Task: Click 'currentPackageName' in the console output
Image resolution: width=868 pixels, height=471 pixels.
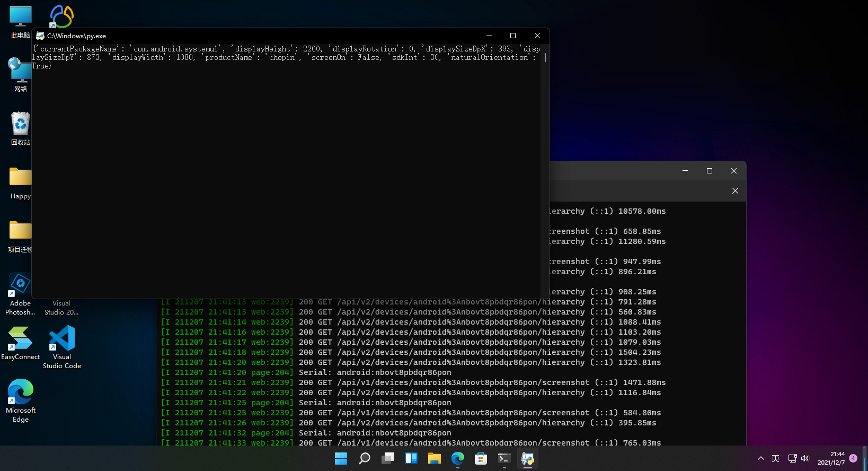Action: point(78,49)
